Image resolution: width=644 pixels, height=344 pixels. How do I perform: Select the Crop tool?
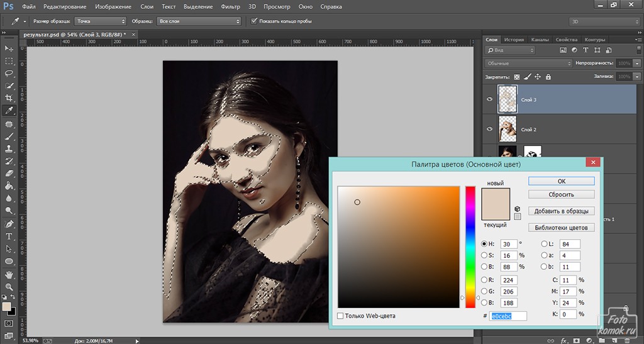coord(9,98)
